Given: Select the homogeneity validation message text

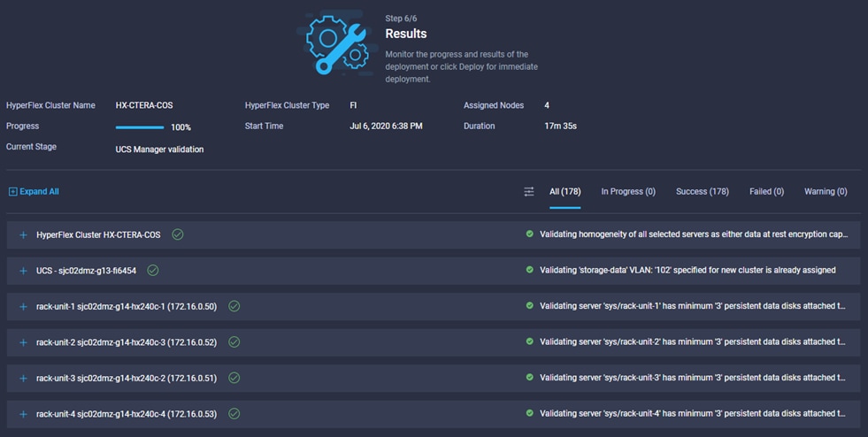Looking at the screenshot, I should [694, 234].
